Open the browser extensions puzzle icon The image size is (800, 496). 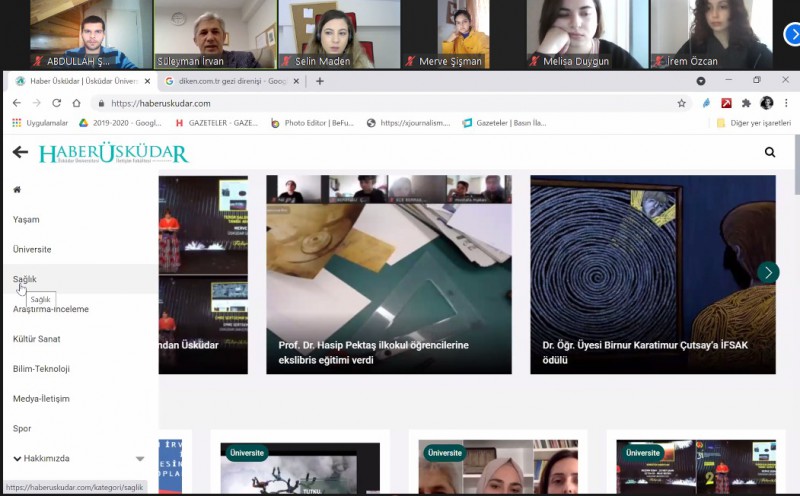[x=746, y=103]
